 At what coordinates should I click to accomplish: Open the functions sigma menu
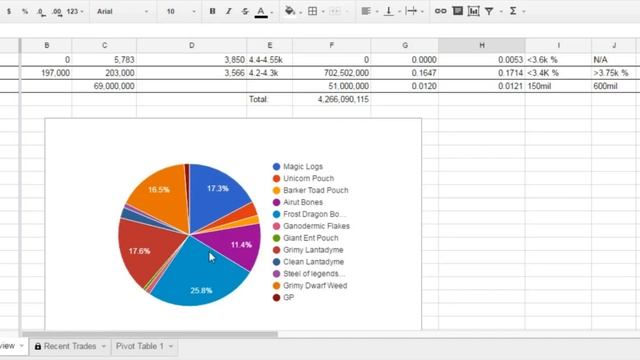click(513, 11)
